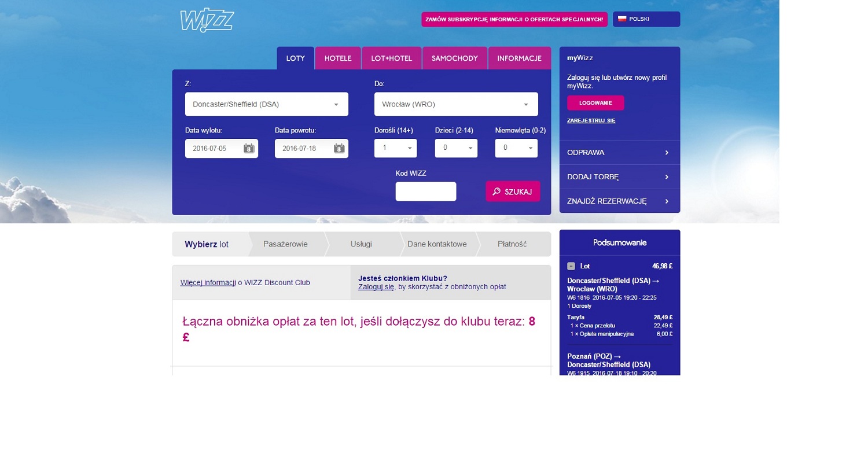This screenshot has width=868, height=468.
Task: Click the Data powrotu date field
Action: point(311,148)
